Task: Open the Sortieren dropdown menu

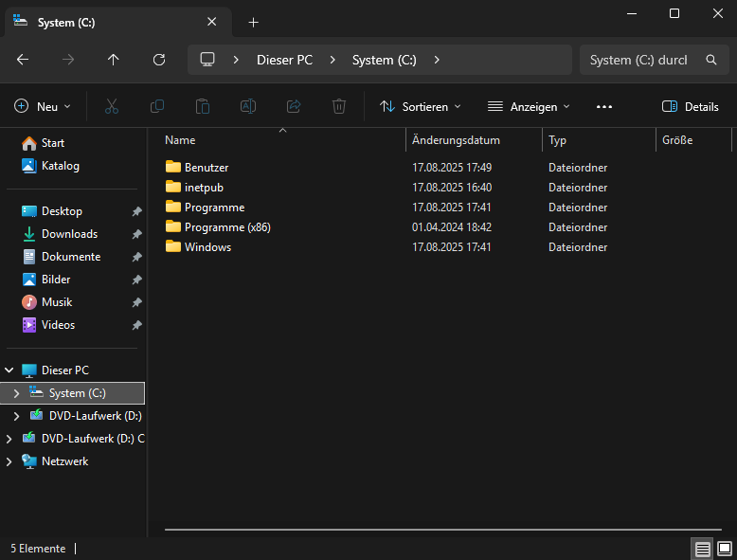Action: (x=421, y=107)
